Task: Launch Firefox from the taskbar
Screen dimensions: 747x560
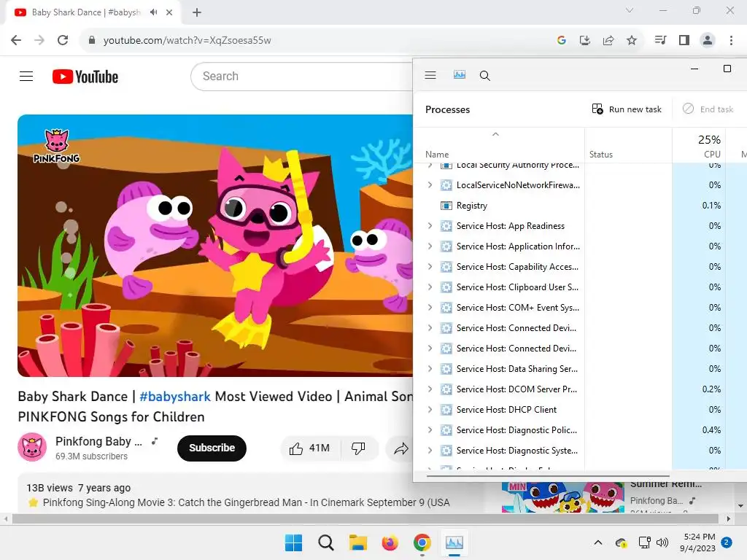Action: pos(390,542)
